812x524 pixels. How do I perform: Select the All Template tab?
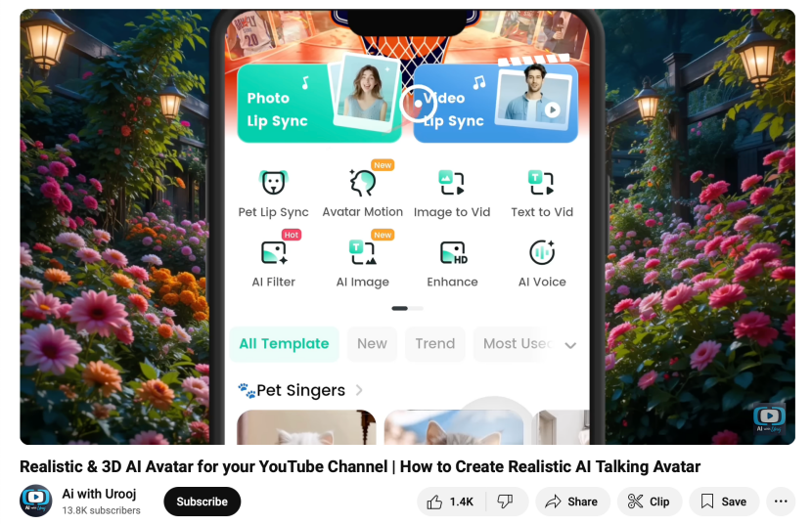pos(284,344)
